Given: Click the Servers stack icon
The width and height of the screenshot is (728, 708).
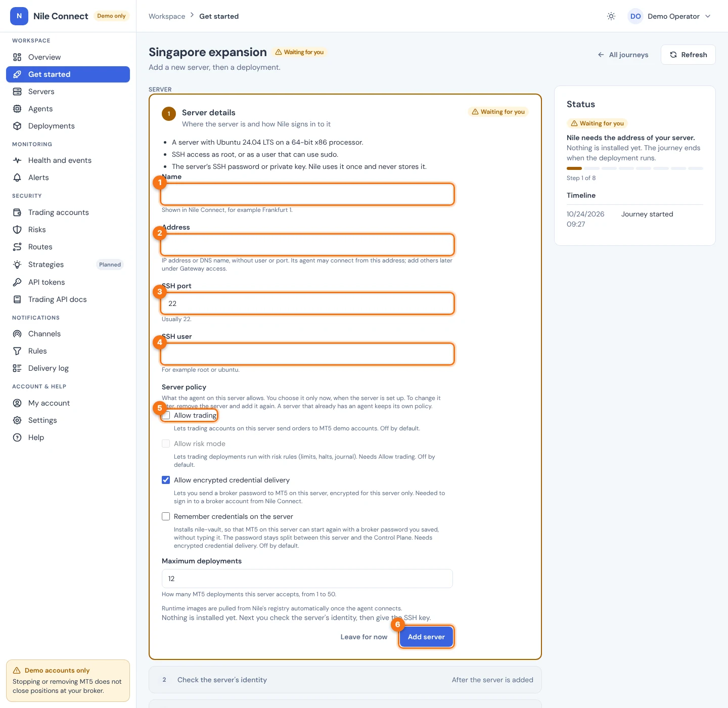Looking at the screenshot, I should (x=17, y=92).
